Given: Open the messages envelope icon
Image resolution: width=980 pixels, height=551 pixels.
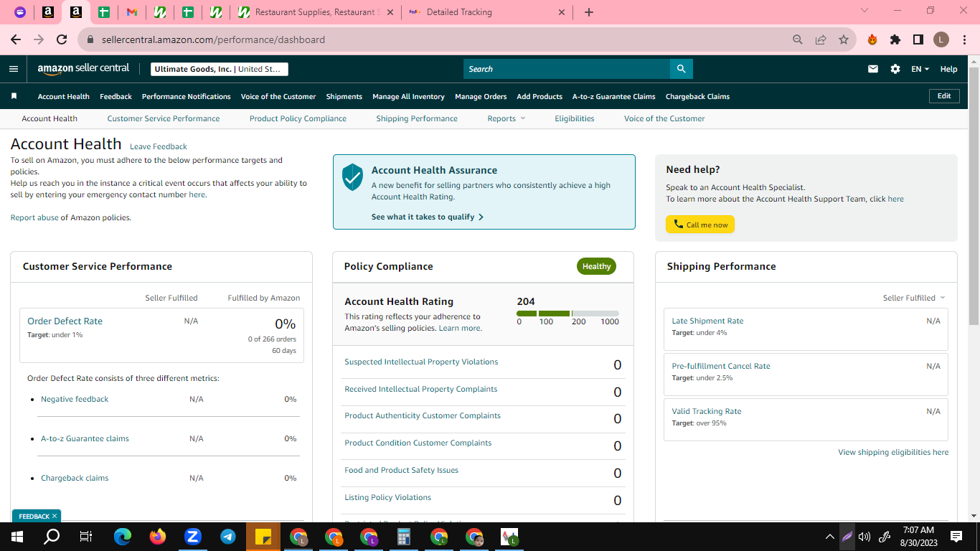Looking at the screenshot, I should 873,69.
